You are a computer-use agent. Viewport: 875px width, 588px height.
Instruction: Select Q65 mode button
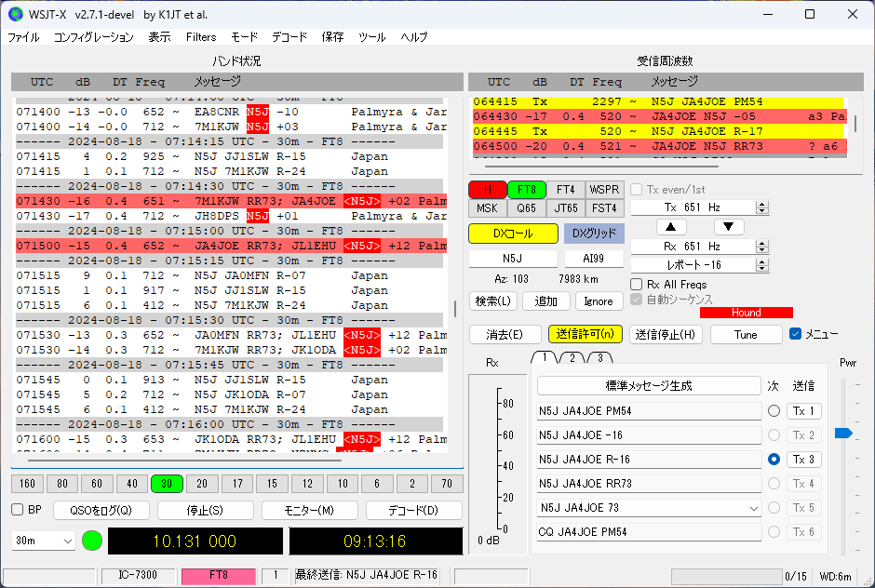[x=526, y=208]
